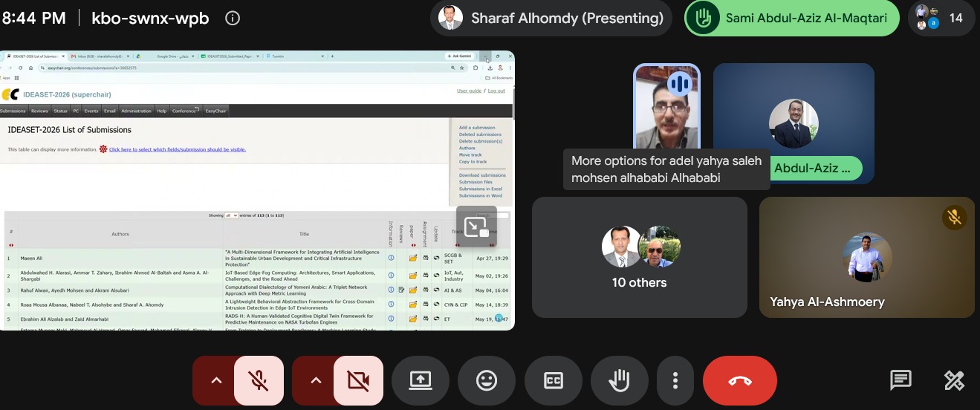Open participant list showing 14 people
980x410 pixels.
click(941, 18)
